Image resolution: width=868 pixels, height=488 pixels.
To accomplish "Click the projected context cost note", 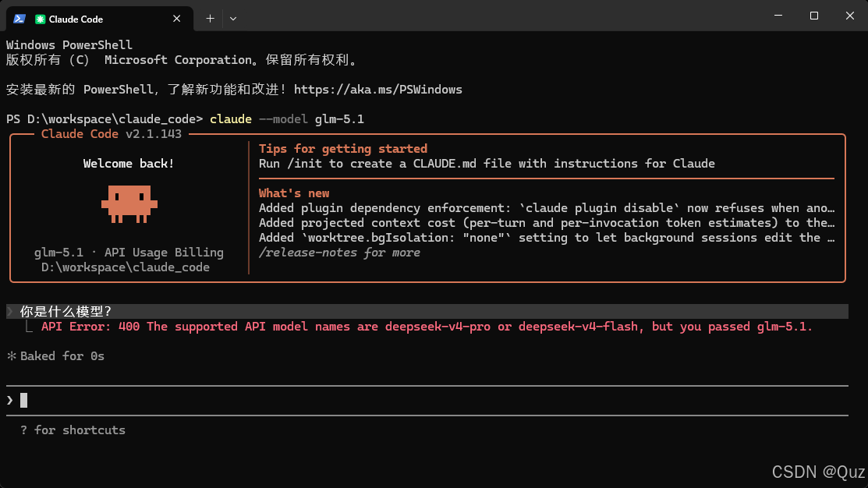I will pyautogui.click(x=547, y=223).
